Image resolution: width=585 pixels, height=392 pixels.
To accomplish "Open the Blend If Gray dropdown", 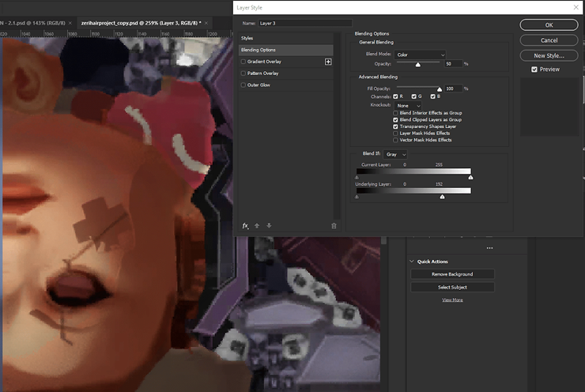I will click(x=395, y=154).
